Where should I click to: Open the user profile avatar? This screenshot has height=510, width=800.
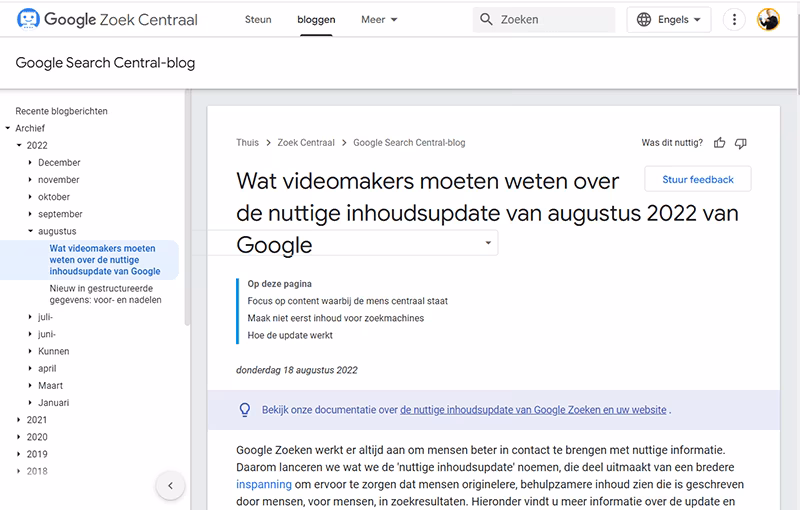coord(768,19)
